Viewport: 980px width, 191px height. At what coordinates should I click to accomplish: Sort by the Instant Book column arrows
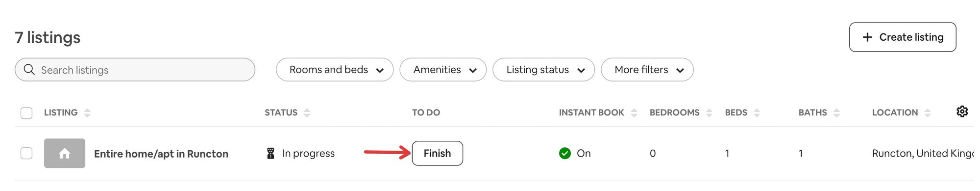634,112
